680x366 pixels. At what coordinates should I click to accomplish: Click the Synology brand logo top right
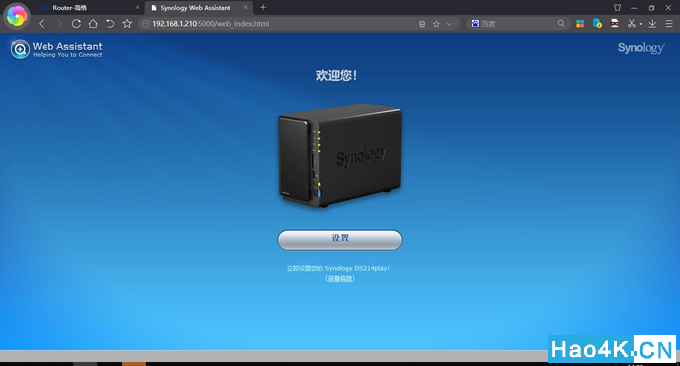point(641,48)
